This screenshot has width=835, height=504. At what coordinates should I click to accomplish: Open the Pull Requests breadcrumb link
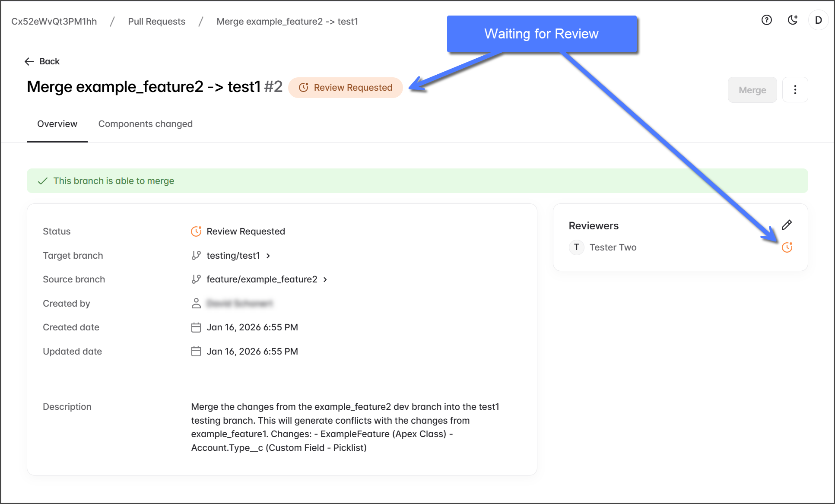click(156, 22)
